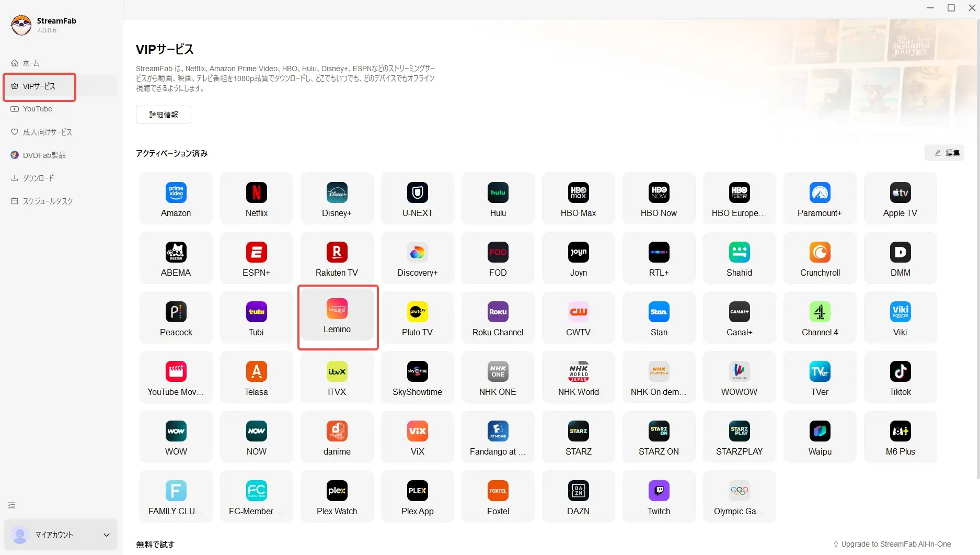Expand the マイアカウント dropdown

61,535
